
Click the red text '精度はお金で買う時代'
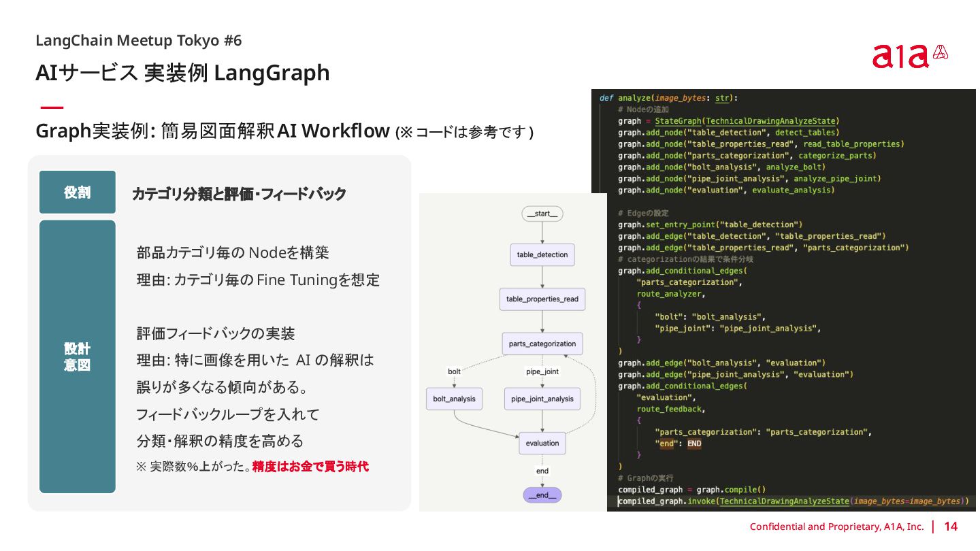click(x=310, y=467)
